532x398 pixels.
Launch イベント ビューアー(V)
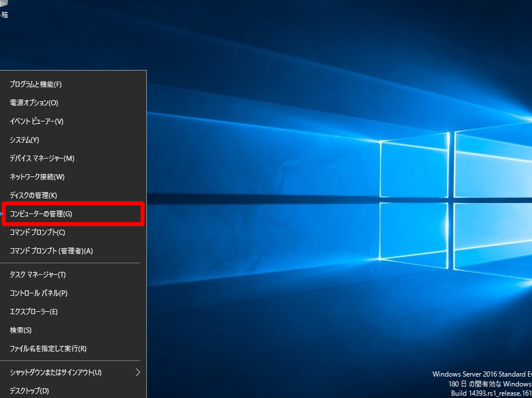[36, 121]
